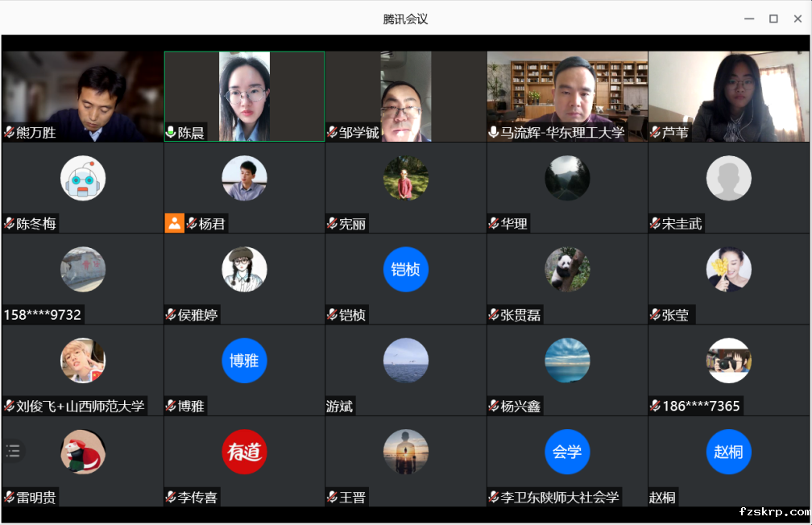The image size is (812, 525).
Task: Click the muted microphone icon beside 侯雅婷
Action: (171, 315)
